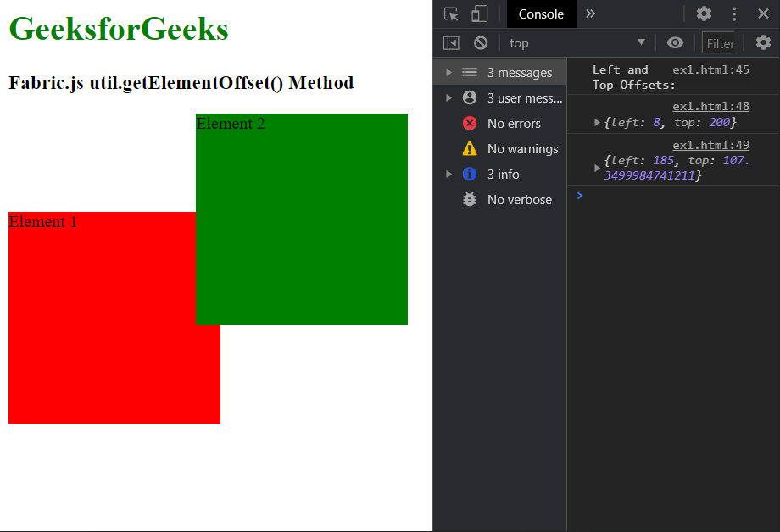
Task: Toggle device toolbar icon
Action: tap(480, 14)
